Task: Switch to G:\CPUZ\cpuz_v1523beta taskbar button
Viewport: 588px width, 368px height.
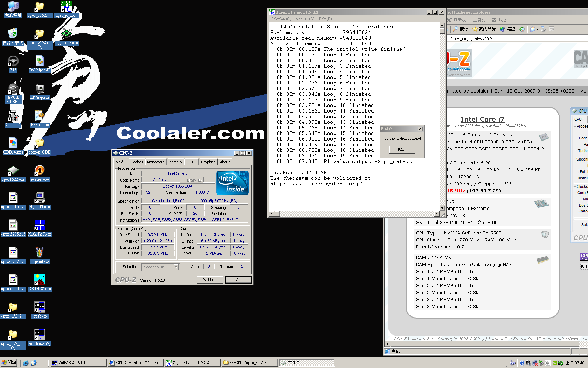Action: click(x=250, y=363)
